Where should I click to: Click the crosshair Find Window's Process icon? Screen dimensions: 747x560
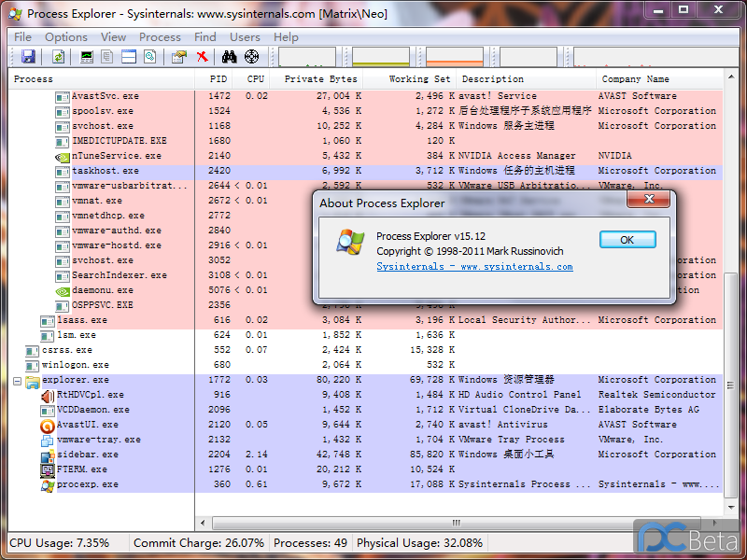251,57
